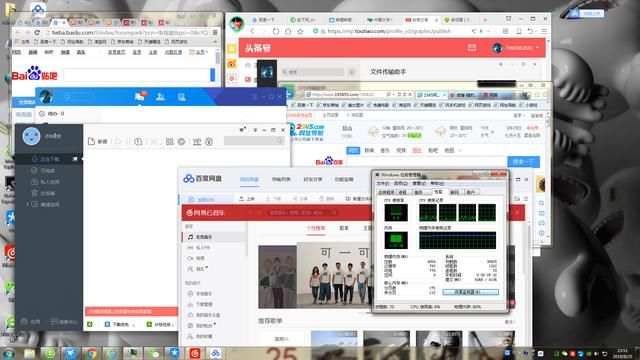Click the magnifier icon in right browser sidebar
Screen dimensions: 640x360
(x=541, y=203)
